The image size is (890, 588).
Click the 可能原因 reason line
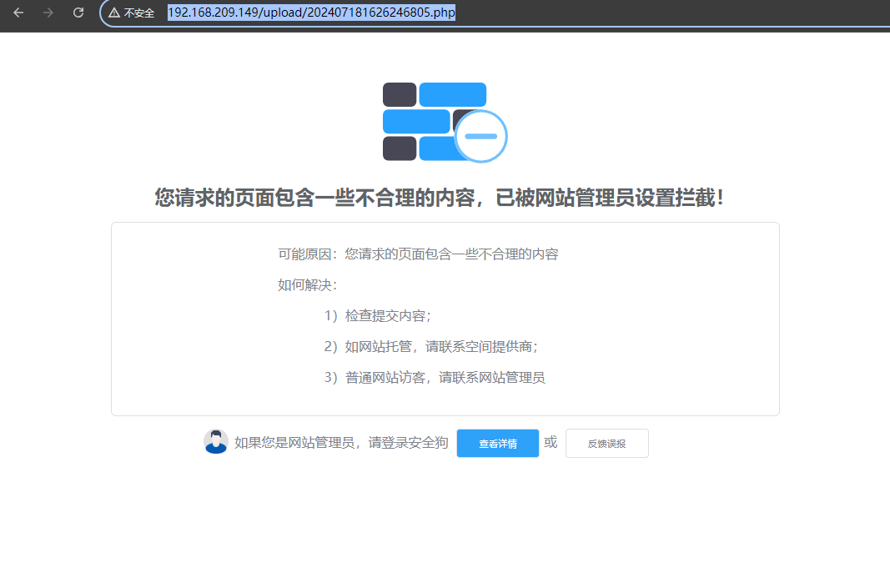tap(418, 254)
